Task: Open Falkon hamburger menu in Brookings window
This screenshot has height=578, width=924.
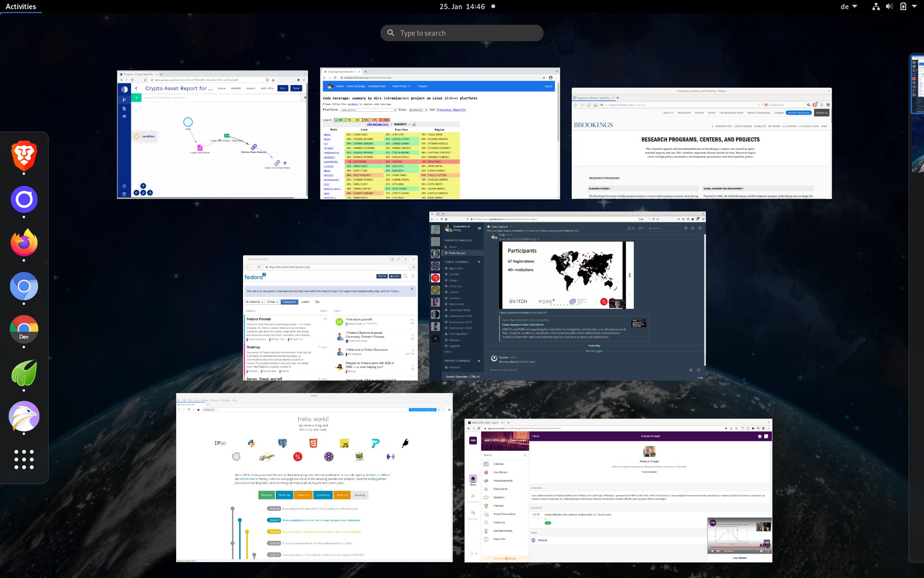Action: click(828, 105)
